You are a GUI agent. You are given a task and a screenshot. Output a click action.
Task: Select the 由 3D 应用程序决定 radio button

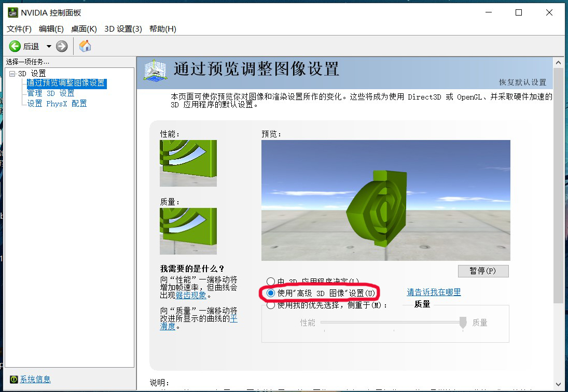point(271,281)
